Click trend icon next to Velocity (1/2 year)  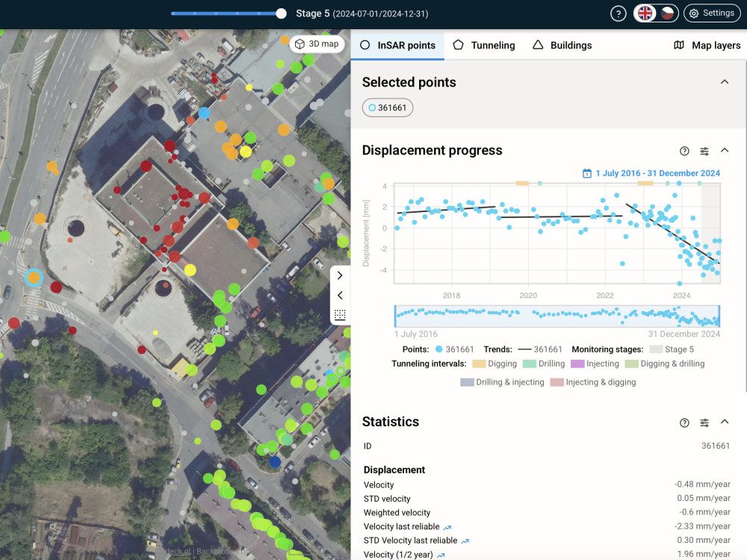(x=441, y=556)
